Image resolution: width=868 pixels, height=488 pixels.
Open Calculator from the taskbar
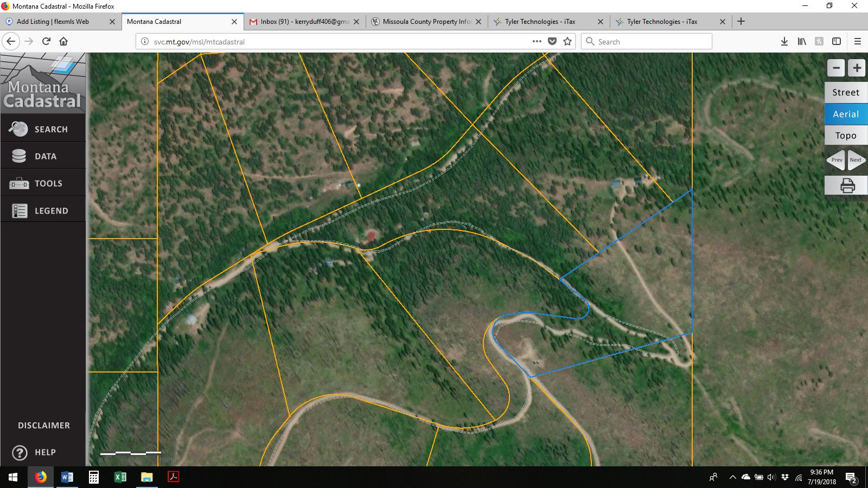[94, 477]
